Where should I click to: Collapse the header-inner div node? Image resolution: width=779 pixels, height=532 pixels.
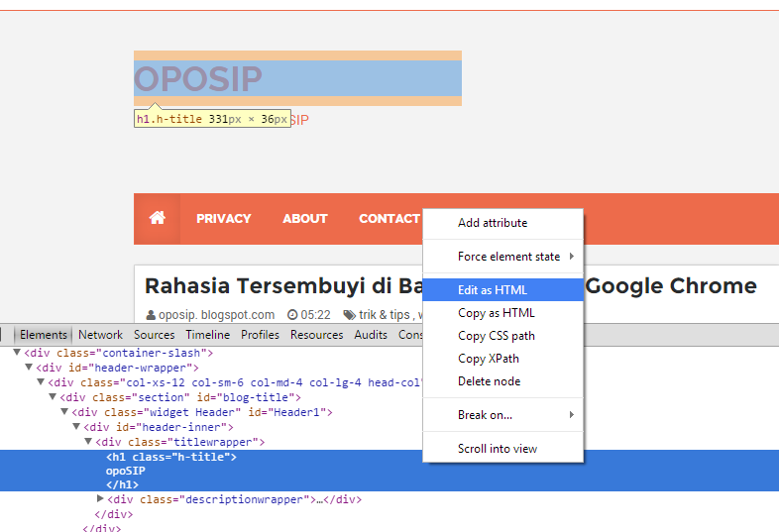(x=76, y=427)
